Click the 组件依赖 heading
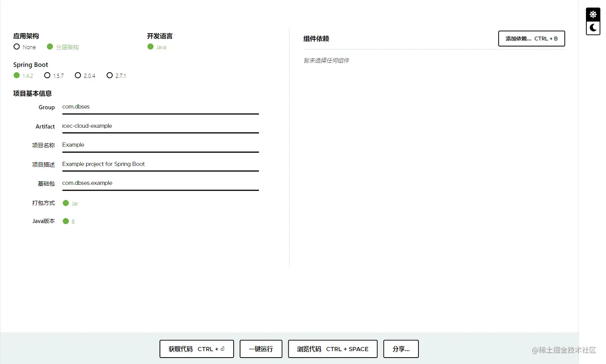The width and height of the screenshot is (606, 364). click(316, 38)
